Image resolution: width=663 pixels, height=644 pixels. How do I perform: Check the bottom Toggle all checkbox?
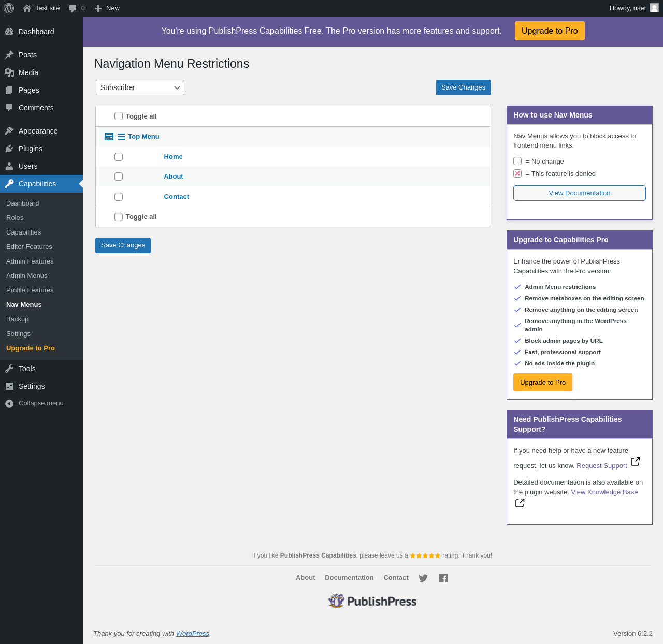click(119, 217)
